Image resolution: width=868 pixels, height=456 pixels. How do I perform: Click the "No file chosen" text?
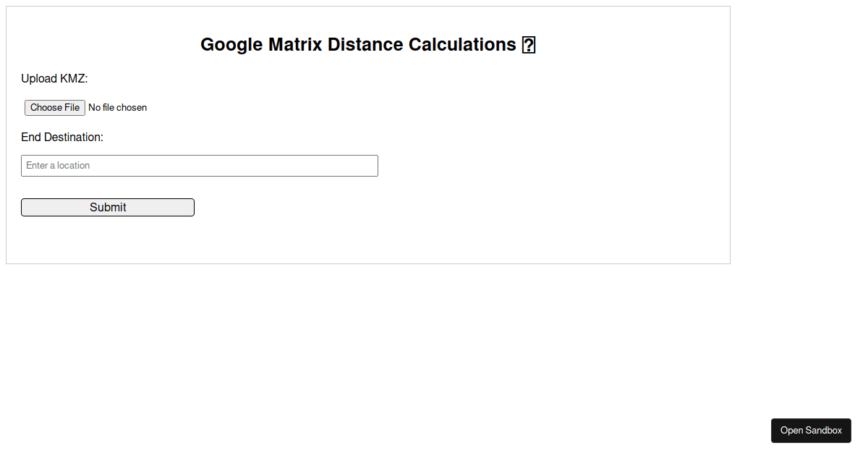(117, 107)
